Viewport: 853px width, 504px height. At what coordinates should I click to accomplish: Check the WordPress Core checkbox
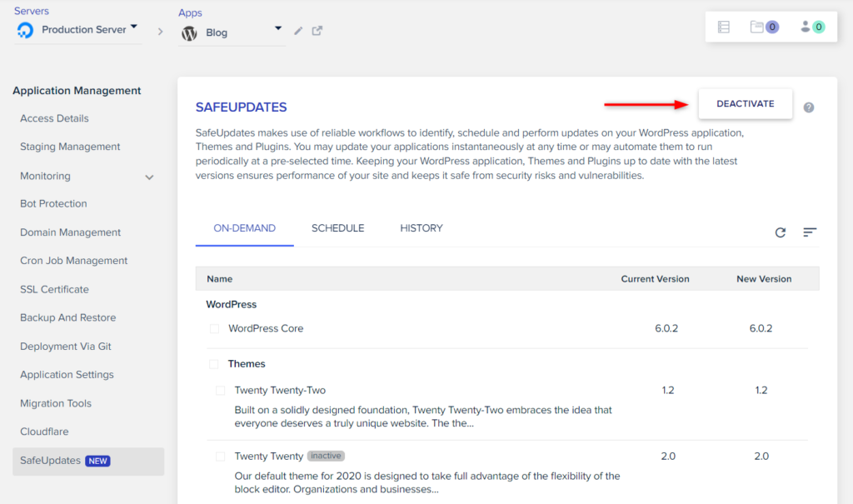(214, 329)
